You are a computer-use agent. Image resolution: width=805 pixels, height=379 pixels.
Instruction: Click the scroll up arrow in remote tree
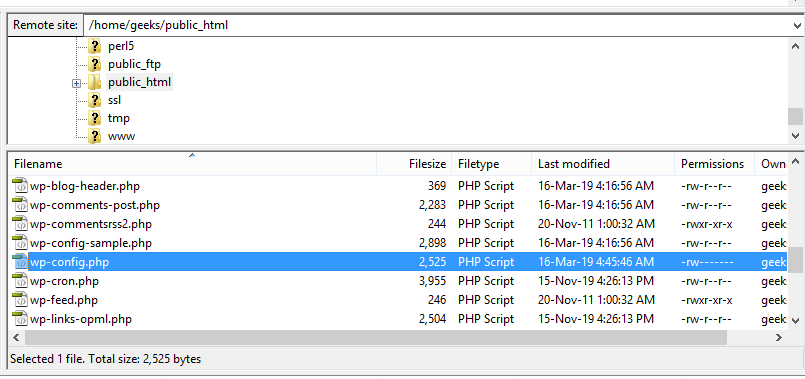pos(796,45)
